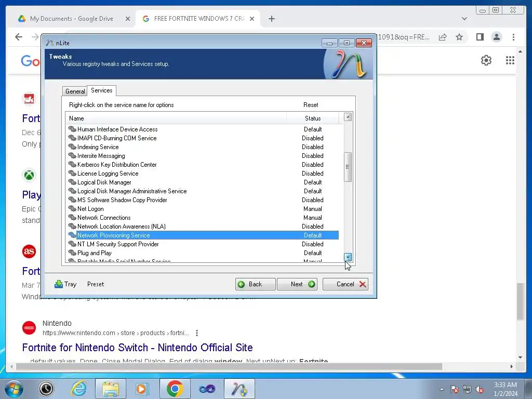Cancel the nLite wizard

[345, 284]
